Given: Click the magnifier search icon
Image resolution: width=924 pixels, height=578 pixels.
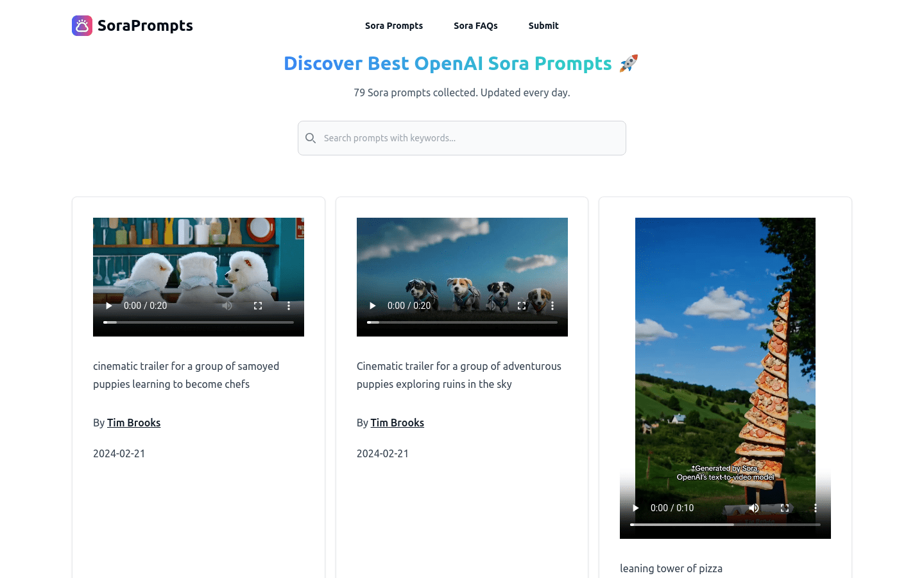Looking at the screenshot, I should 311,138.
